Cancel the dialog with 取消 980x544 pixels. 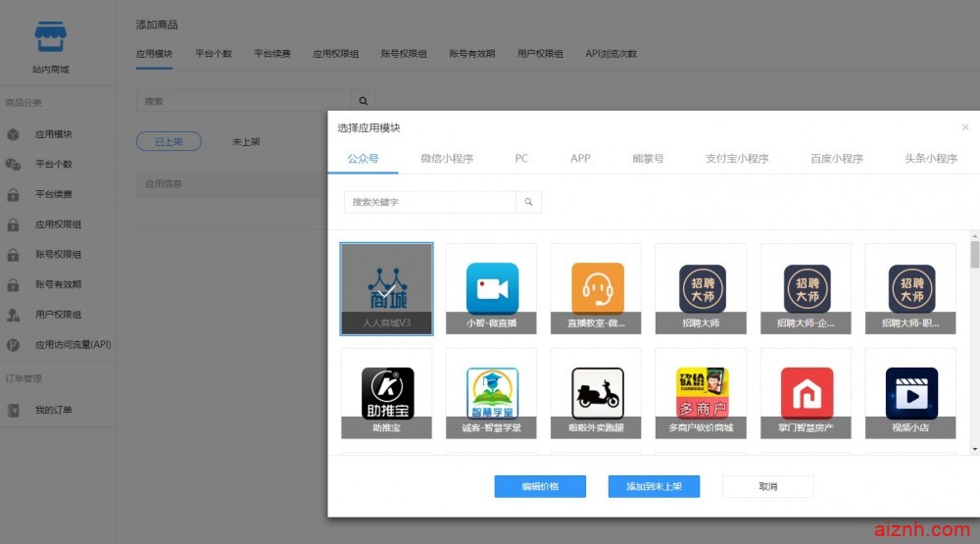coord(767,486)
